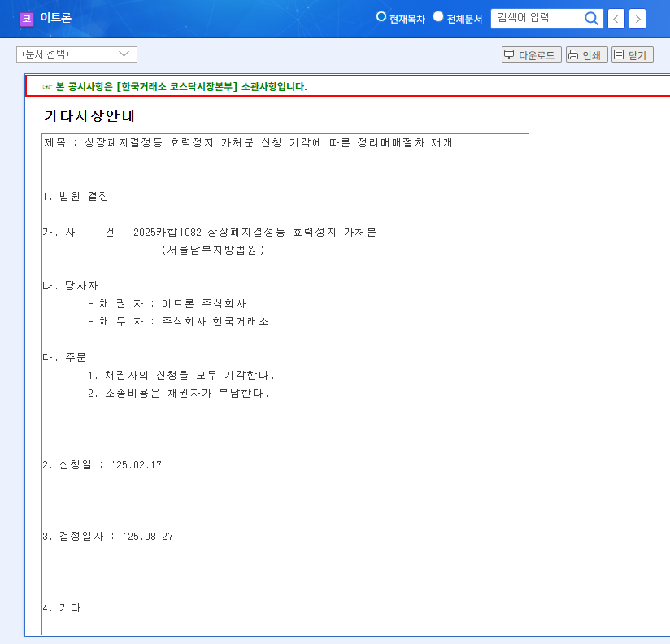Click the purple 코 KOSDAQ market badge icon
Screen dimensions: 670x644
click(x=27, y=19)
